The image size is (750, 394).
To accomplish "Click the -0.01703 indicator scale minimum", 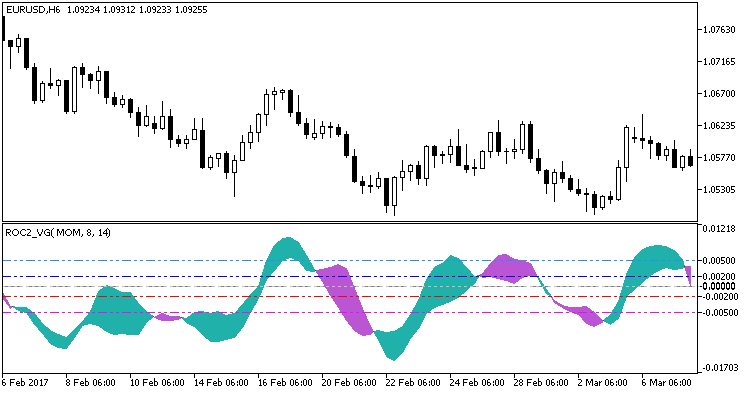I will click(718, 368).
